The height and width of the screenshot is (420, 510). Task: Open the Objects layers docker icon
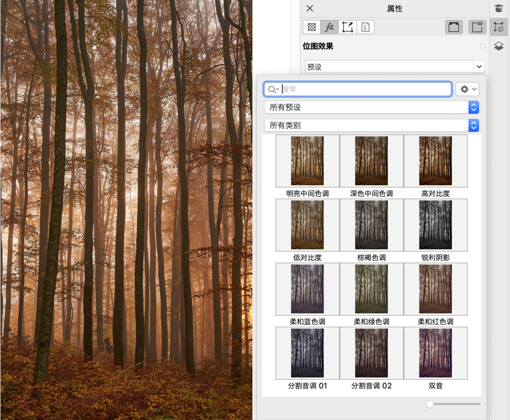point(498,47)
